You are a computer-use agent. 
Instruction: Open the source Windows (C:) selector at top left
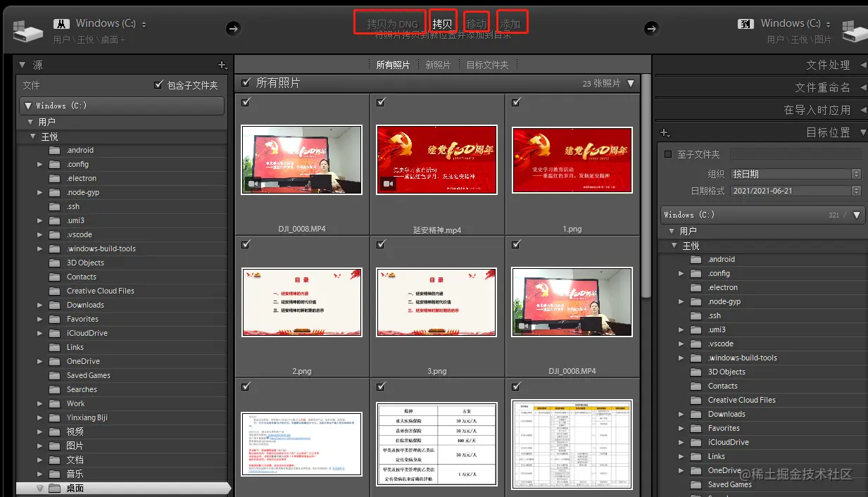(111, 24)
